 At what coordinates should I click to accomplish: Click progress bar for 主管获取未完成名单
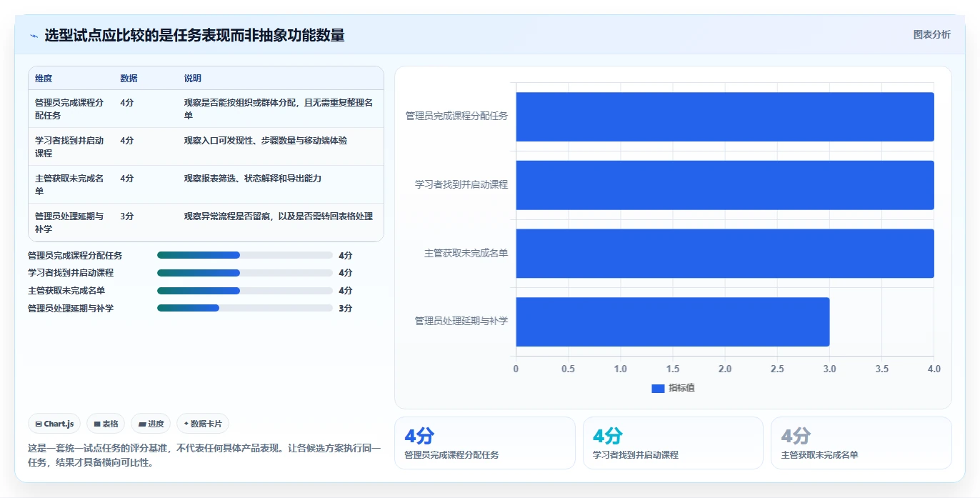coord(245,291)
